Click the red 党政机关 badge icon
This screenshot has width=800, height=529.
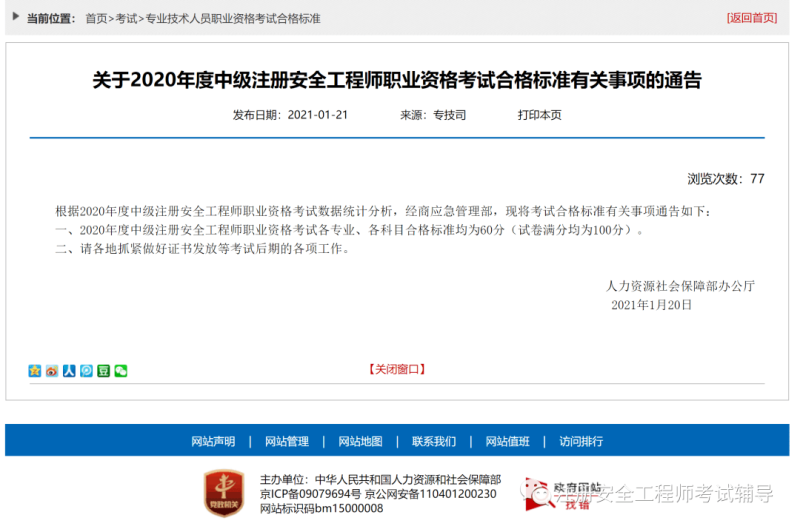(224, 494)
